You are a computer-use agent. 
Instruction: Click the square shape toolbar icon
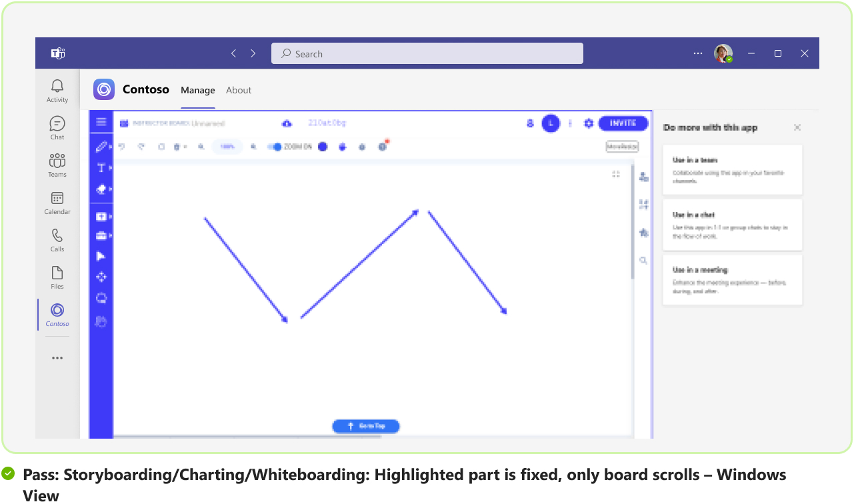pos(161,147)
